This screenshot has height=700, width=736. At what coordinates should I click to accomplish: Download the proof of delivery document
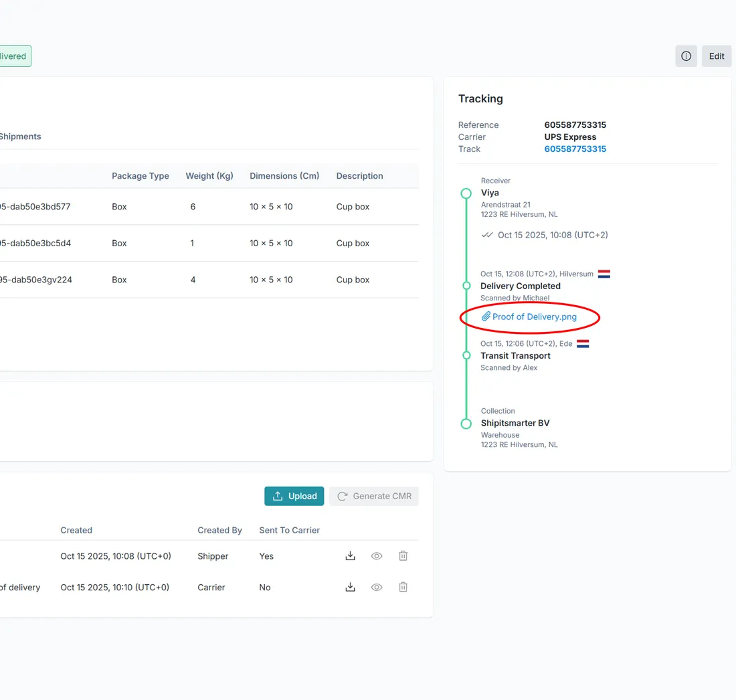tap(350, 587)
